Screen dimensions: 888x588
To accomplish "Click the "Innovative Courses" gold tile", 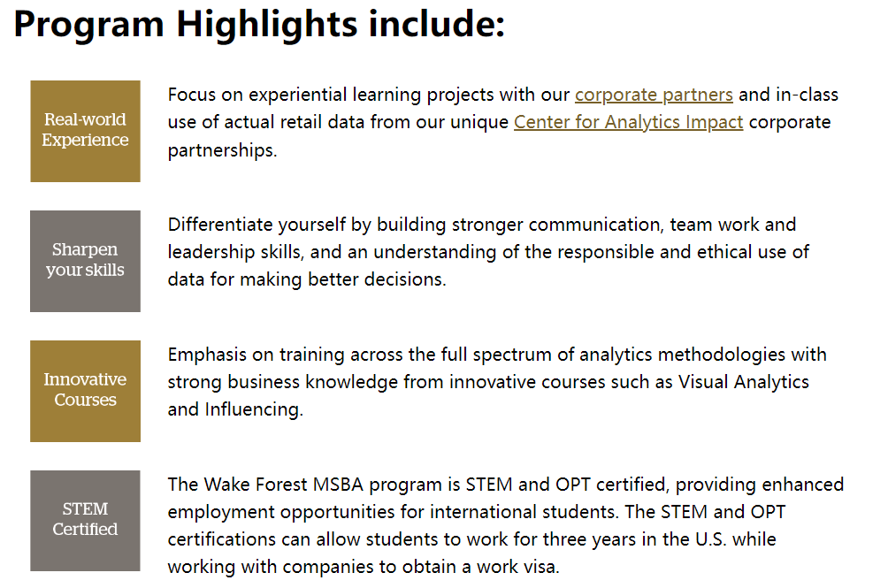I will tap(85, 391).
